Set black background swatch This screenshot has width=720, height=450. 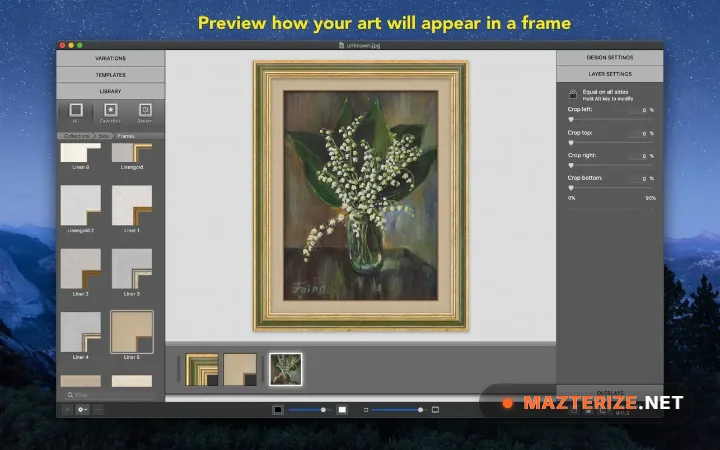pos(278,410)
